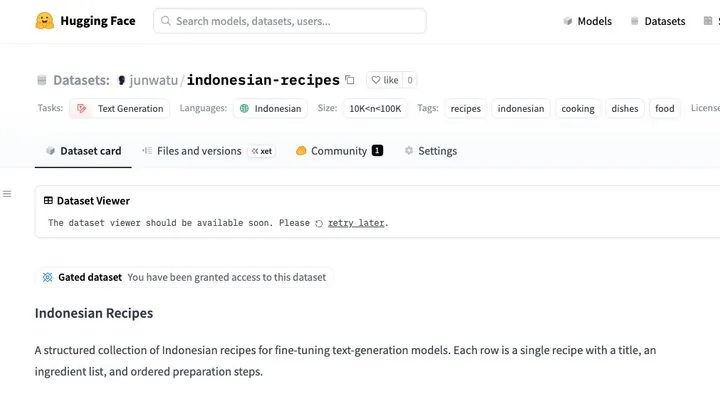This screenshot has height=404, width=720.
Task: Select the dishes tag
Action: [625, 108]
